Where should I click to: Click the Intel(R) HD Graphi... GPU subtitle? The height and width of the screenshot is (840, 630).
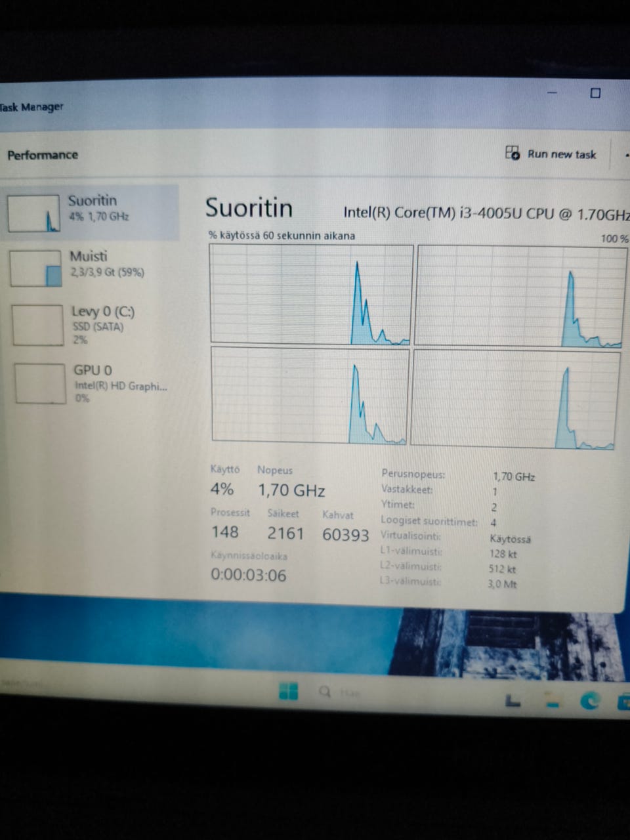[x=121, y=386]
